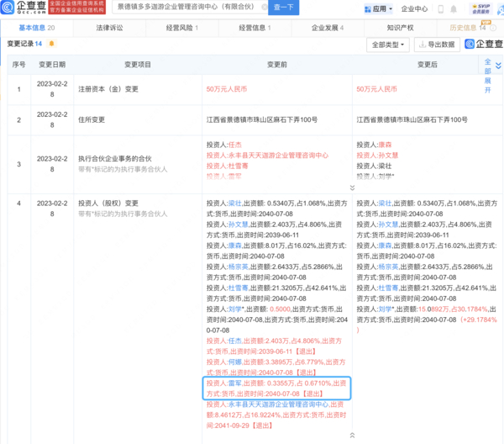This screenshot has height=444, width=504.
Task: Click the 导出数据 export button
Action: (437, 45)
